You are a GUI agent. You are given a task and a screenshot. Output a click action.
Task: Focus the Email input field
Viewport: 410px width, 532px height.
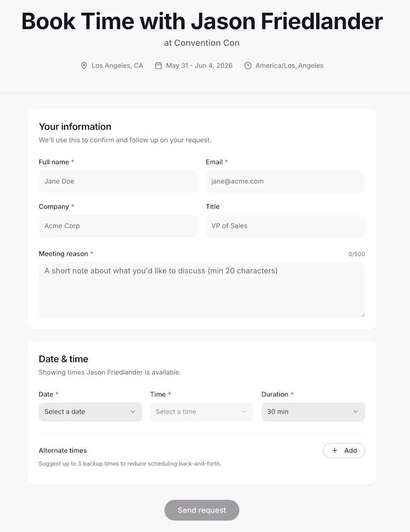tap(285, 181)
